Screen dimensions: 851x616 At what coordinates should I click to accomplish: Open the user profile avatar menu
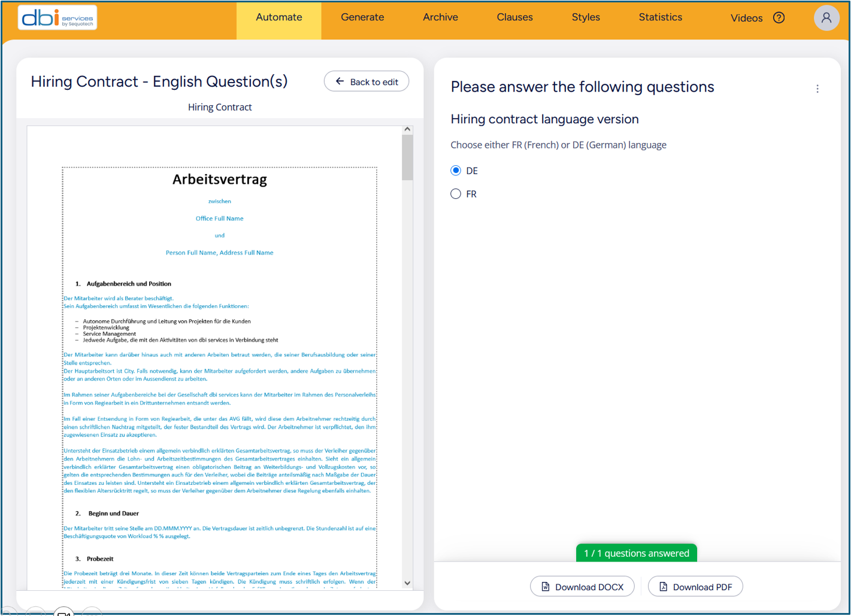pos(826,18)
